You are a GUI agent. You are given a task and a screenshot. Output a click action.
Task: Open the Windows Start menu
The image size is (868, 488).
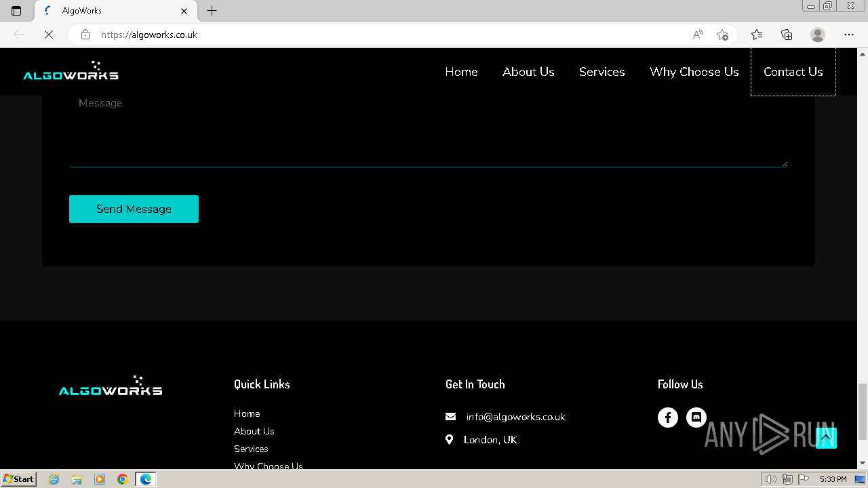18,479
